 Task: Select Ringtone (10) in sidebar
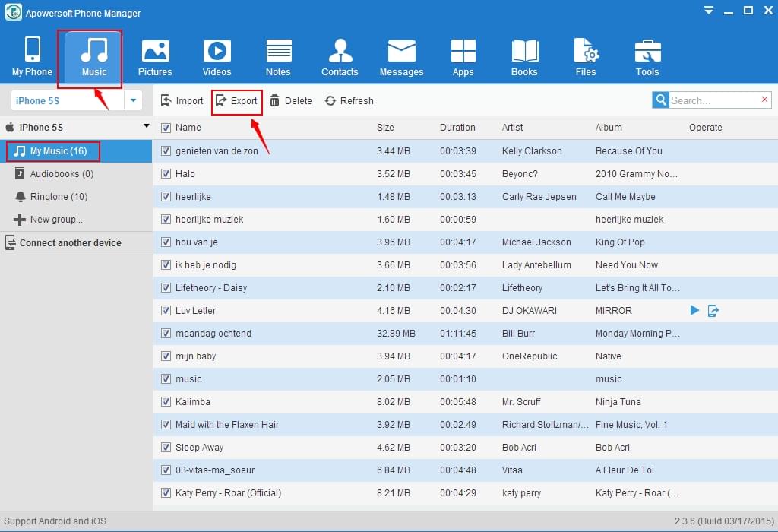coord(59,197)
